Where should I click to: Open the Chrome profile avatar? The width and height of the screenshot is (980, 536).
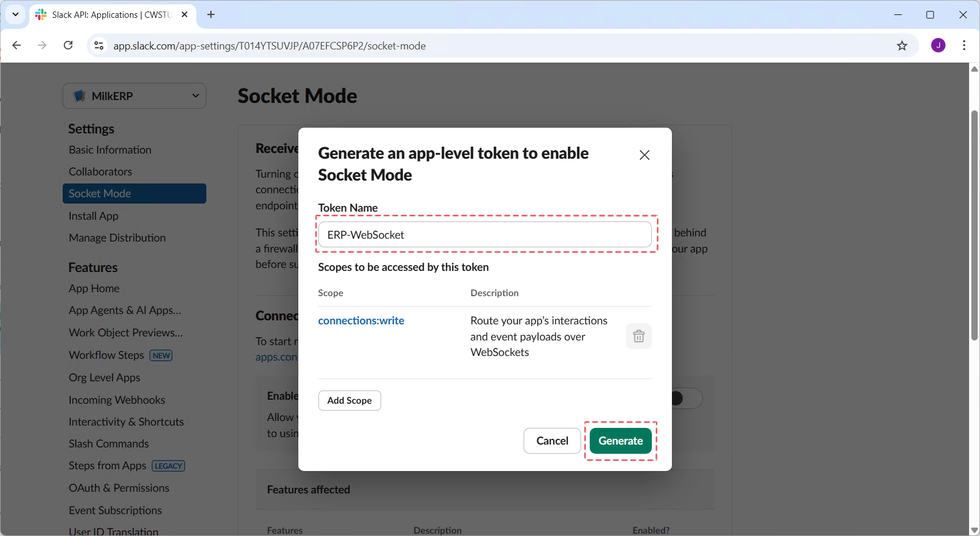click(938, 45)
